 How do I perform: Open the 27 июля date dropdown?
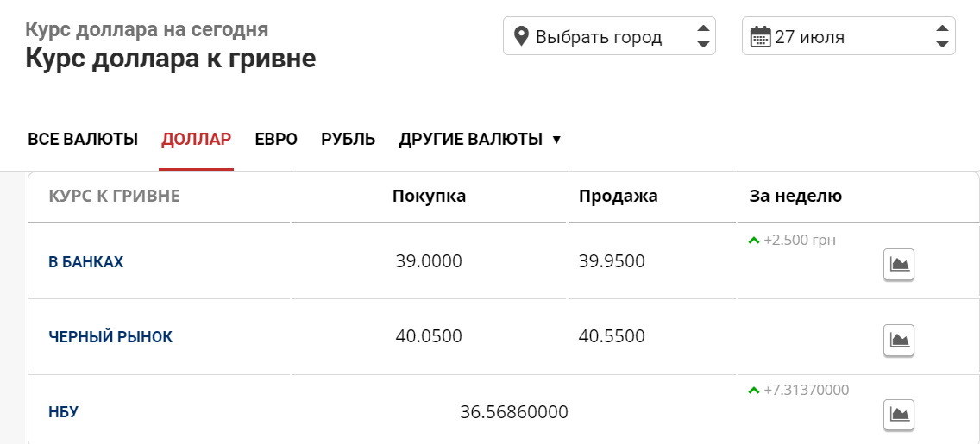coord(848,37)
